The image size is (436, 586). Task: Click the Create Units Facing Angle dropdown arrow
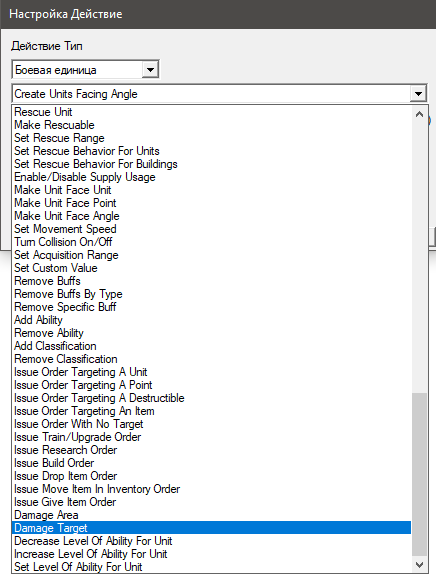tap(418, 94)
